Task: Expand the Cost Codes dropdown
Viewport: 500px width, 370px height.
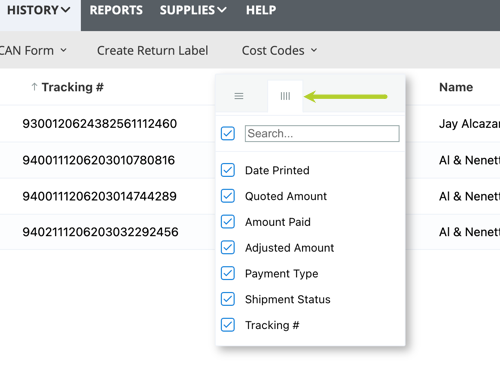Action: tap(279, 51)
